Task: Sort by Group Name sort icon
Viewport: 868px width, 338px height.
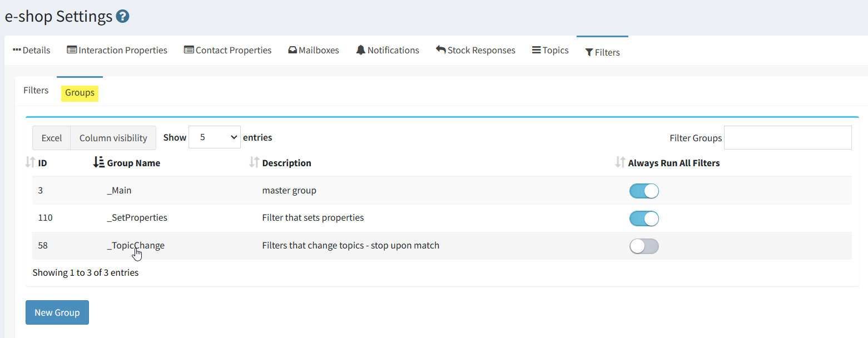Action: click(x=98, y=163)
